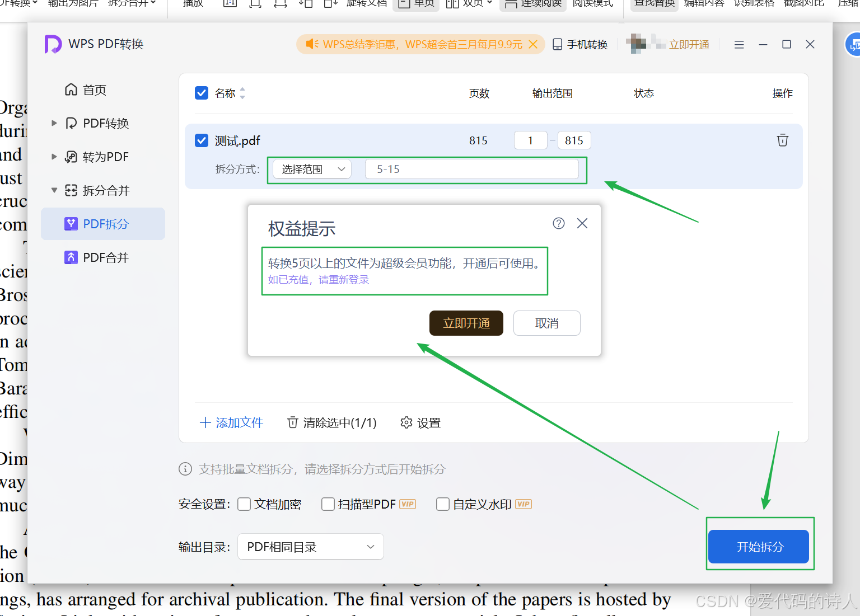Delete 测试.pdf with the trash icon
This screenshot has height=616, width=860.
(783, 140)
